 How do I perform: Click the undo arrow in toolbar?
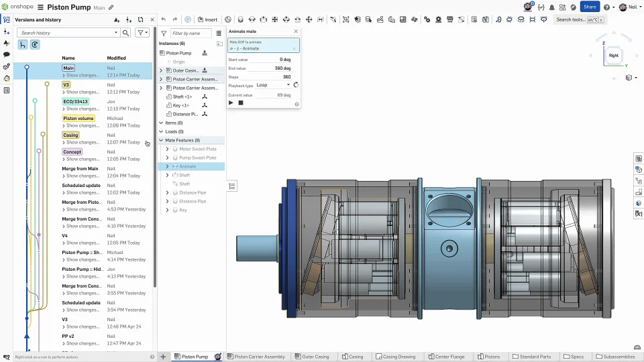pyautogui.click(x=164, y=19)
